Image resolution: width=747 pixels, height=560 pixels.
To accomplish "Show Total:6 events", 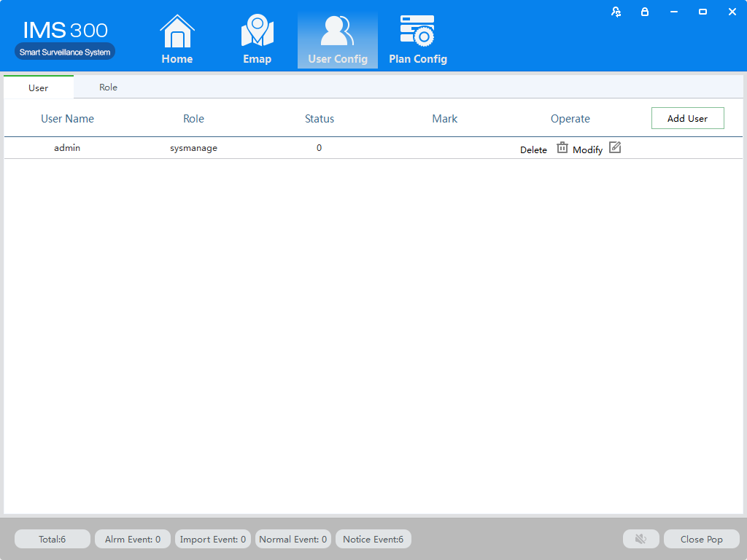I will [53, 539].
